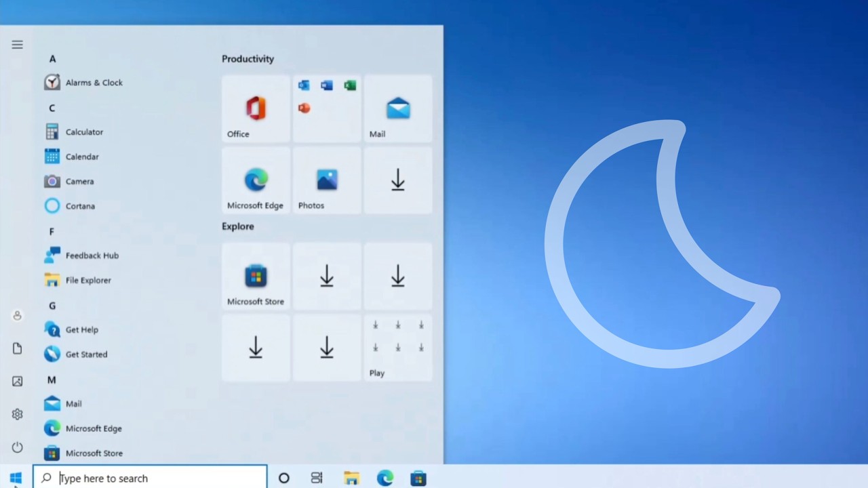Open Microsoft Store on the taskbar
Viewport: 868px width, 488px height.
pos(418,478)
